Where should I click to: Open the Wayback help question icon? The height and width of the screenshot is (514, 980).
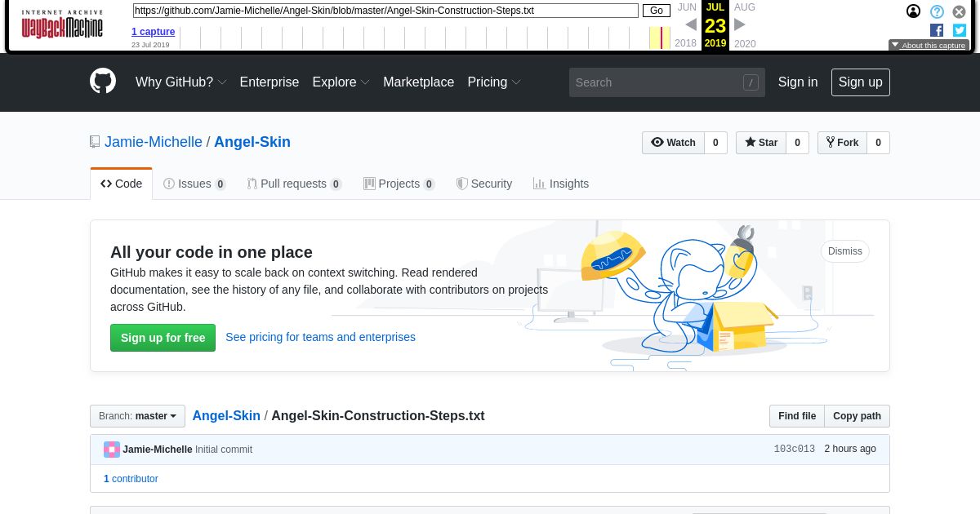click(x=937, y=11)
